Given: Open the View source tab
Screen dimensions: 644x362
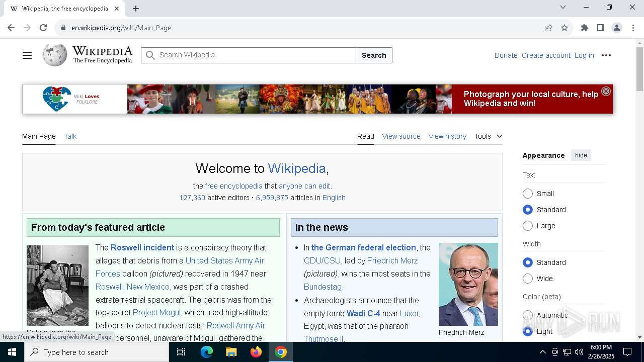Looking at the screenshot, I should click(x=401, y=136).
